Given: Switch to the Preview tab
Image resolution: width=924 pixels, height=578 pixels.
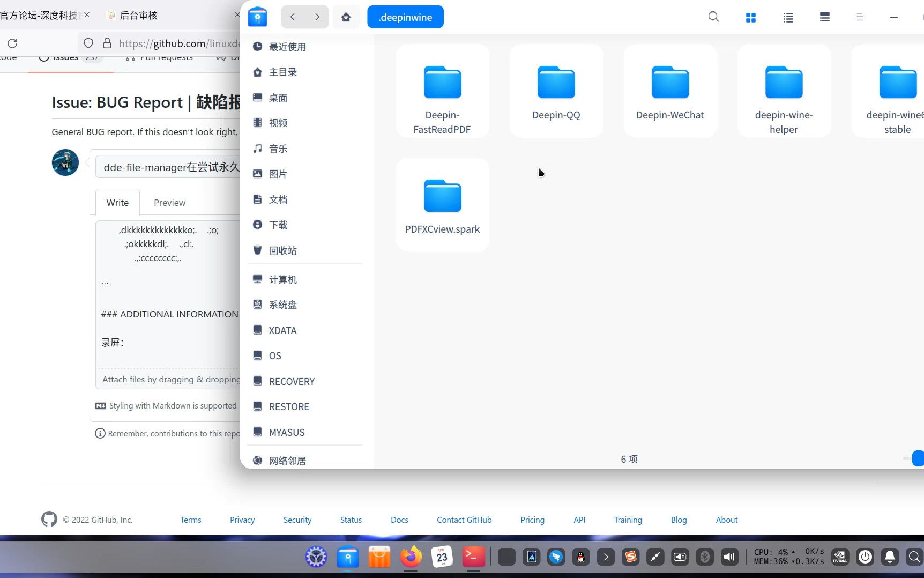Looking at the screenshot, I should click(x=169, y=202).
